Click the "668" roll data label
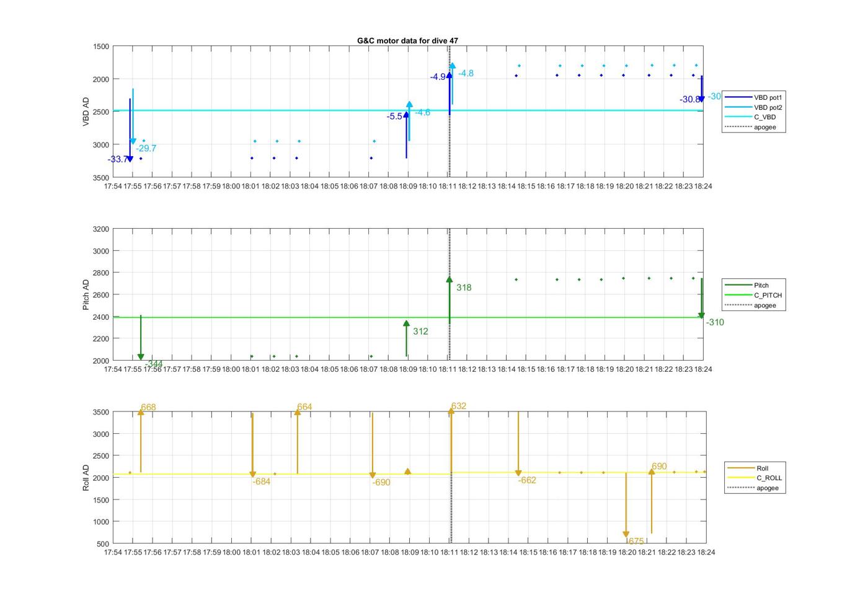 148,407
